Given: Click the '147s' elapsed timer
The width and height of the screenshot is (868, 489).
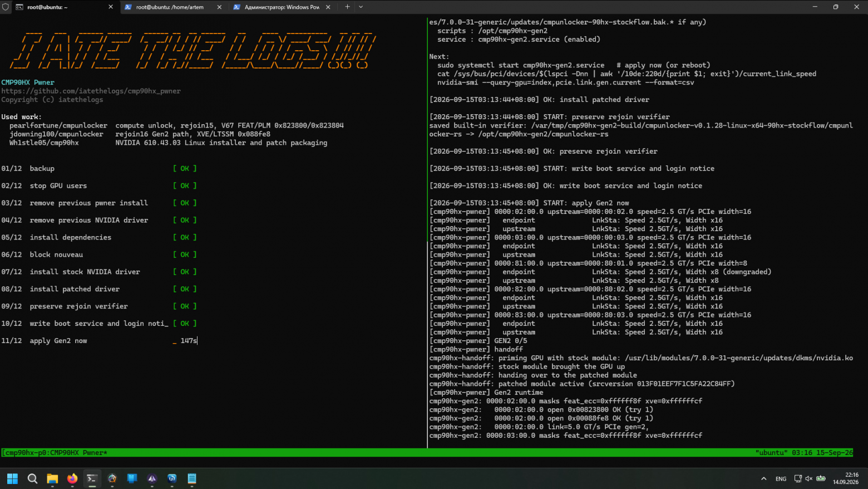Looking at the screenshot, I should 189,341.
